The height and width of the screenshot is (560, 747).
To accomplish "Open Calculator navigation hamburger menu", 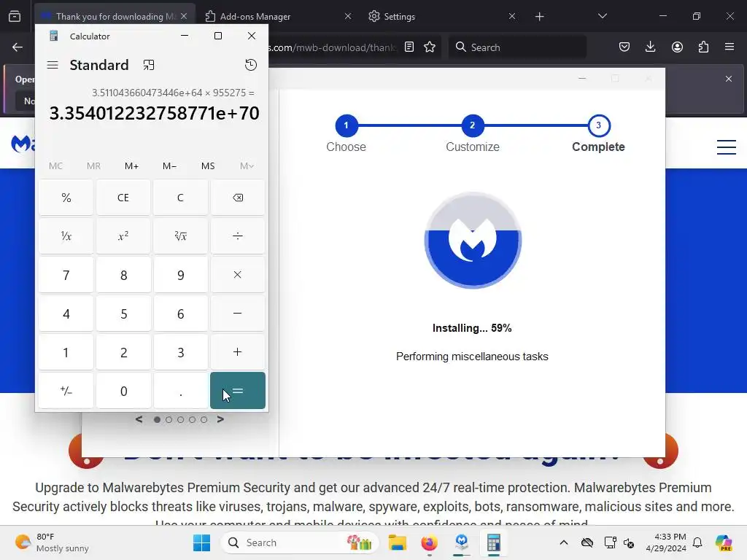I will [53, 65].
